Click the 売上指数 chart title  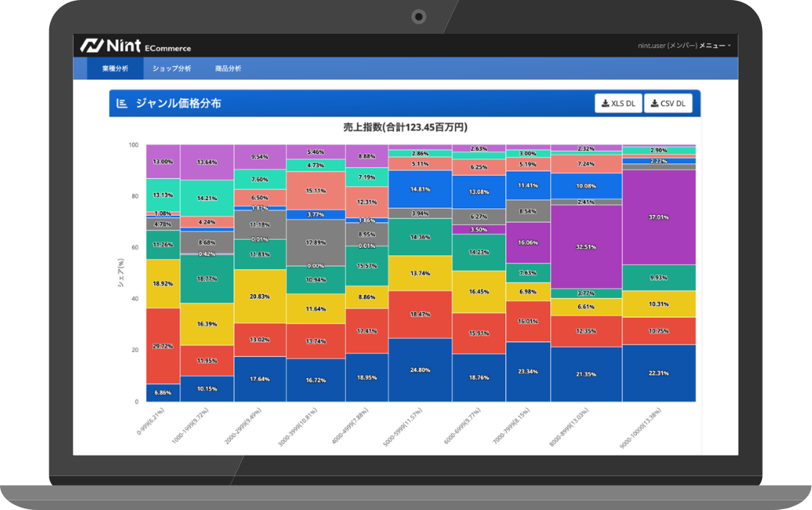coord(405,127)
